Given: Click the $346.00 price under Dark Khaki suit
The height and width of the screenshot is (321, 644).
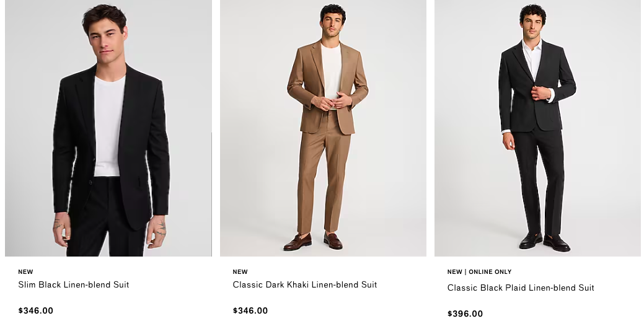Looking at the screenshot, I should 250,311.
